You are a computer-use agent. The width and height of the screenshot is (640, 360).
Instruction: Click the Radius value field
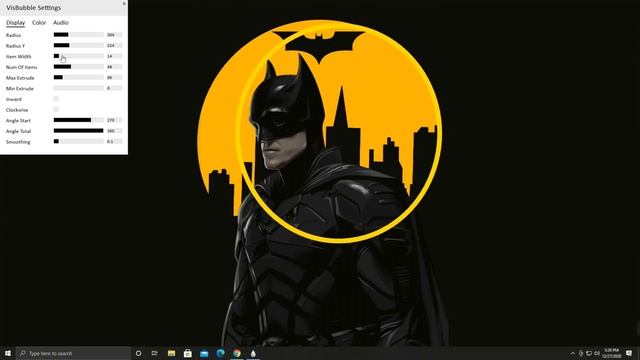[x=114, y=35]
